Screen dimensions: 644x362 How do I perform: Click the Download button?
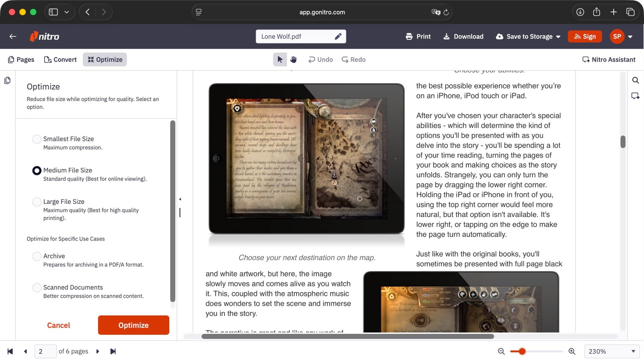463,37
